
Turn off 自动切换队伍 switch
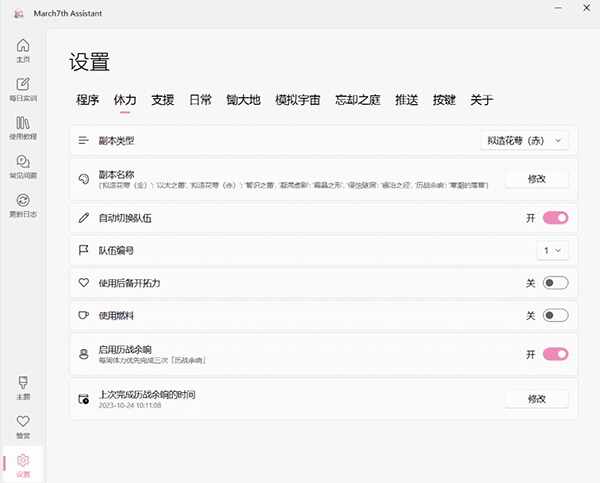click(555, 218)
